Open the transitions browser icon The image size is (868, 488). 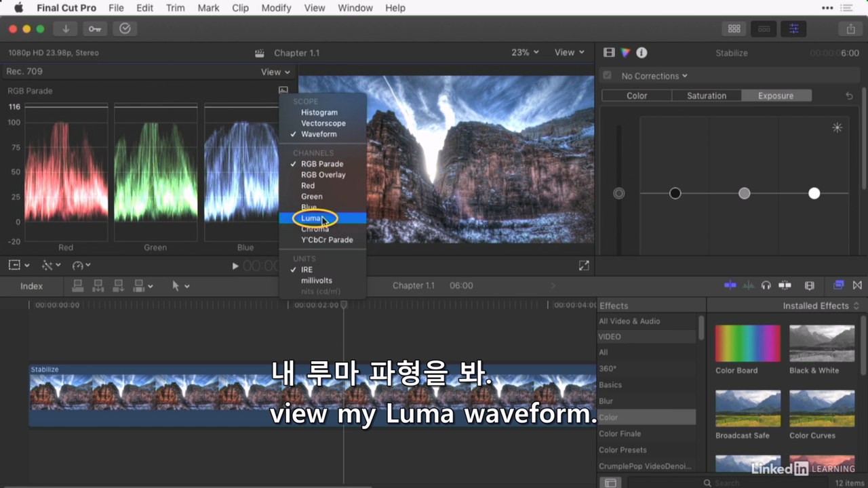click(x=857, y=285)
